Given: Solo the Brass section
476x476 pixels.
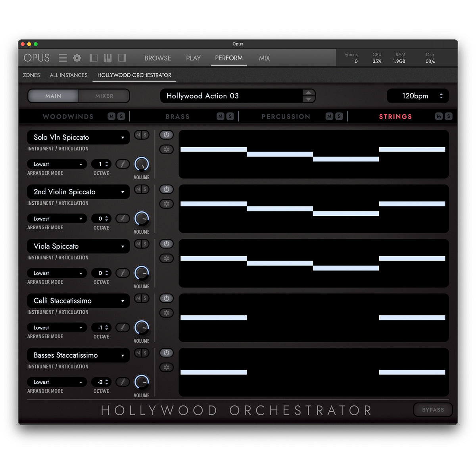Looking at the screenshot, I should (x=230, y=116).
